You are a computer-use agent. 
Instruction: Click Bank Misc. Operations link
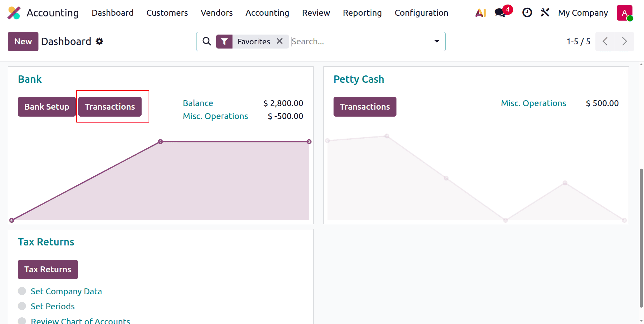coord(215,116)
